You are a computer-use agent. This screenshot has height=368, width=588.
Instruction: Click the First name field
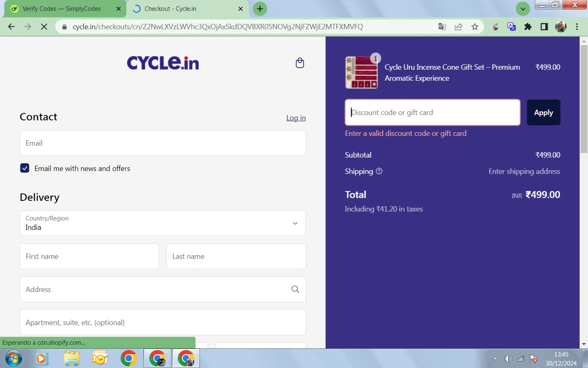coord(89,256)
